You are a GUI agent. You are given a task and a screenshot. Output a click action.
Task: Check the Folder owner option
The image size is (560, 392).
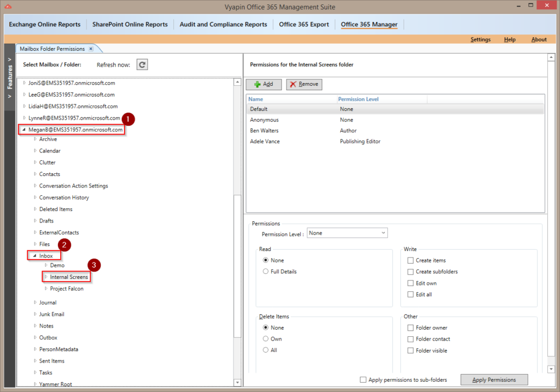410,327
